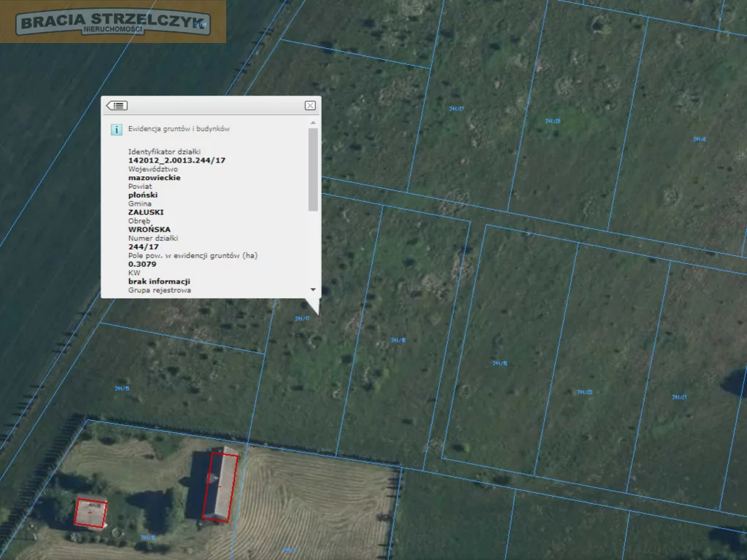Click parcel identifier 142012_2.0013.244/17 text

click(x=177, y=160)
